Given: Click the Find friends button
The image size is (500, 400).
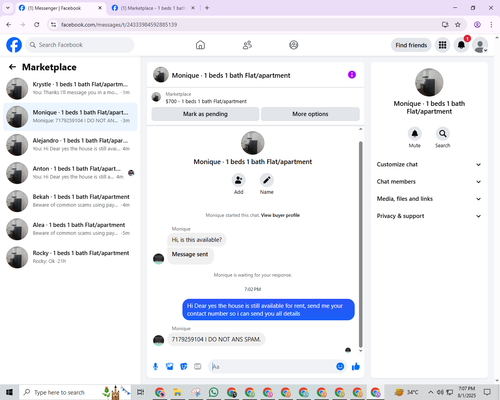Looking at the screenshot, I should click(411, 45).
